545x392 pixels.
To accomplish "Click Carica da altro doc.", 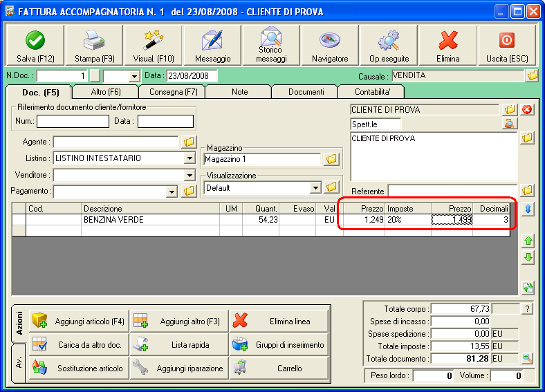I will coord(79,345).
